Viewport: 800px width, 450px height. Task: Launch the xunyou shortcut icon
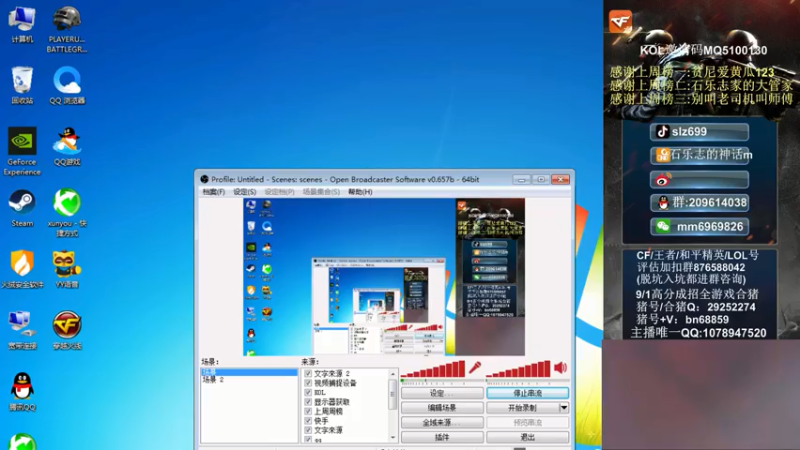tap(67, 212)
